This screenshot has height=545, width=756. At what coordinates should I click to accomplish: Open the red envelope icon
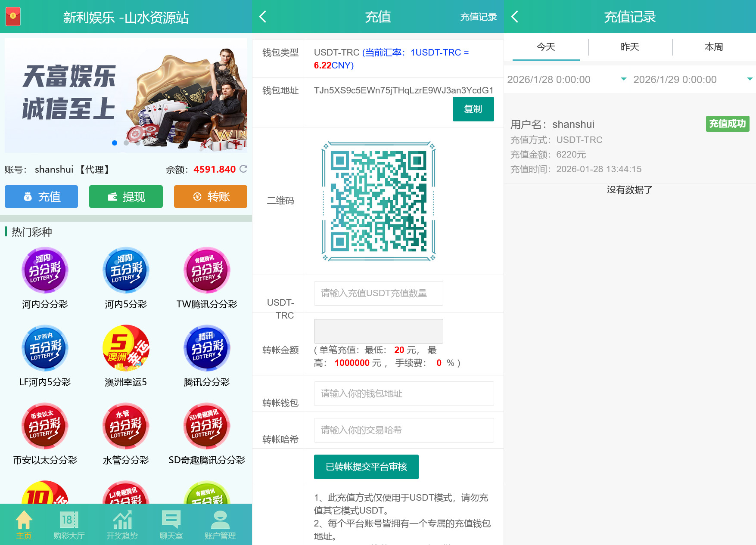pos(12,17)
